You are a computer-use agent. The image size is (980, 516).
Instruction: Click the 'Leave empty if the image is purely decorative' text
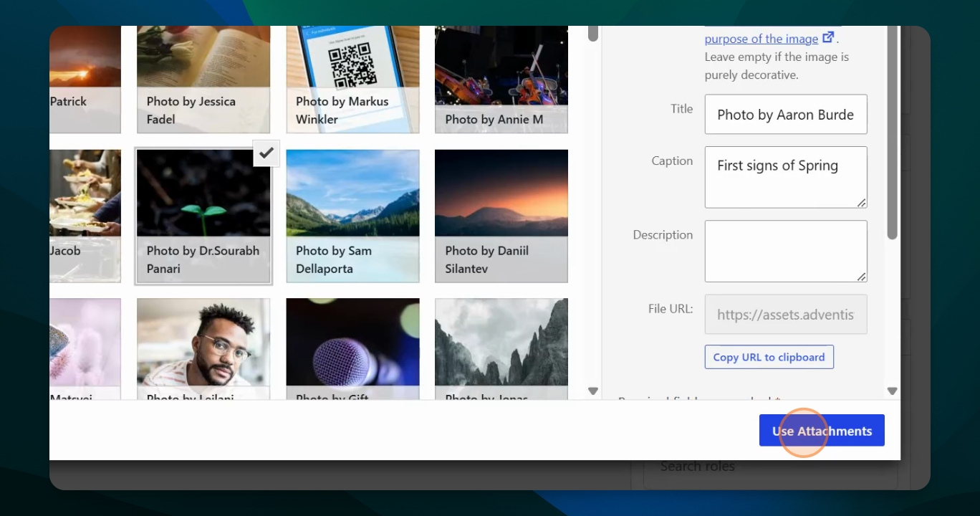(777, 66)
